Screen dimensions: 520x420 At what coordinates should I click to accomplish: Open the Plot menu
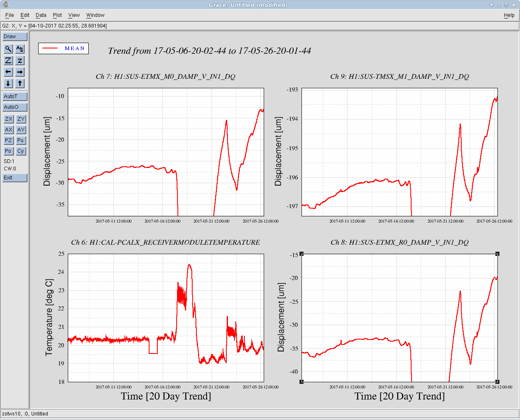(x=58, y=15)
